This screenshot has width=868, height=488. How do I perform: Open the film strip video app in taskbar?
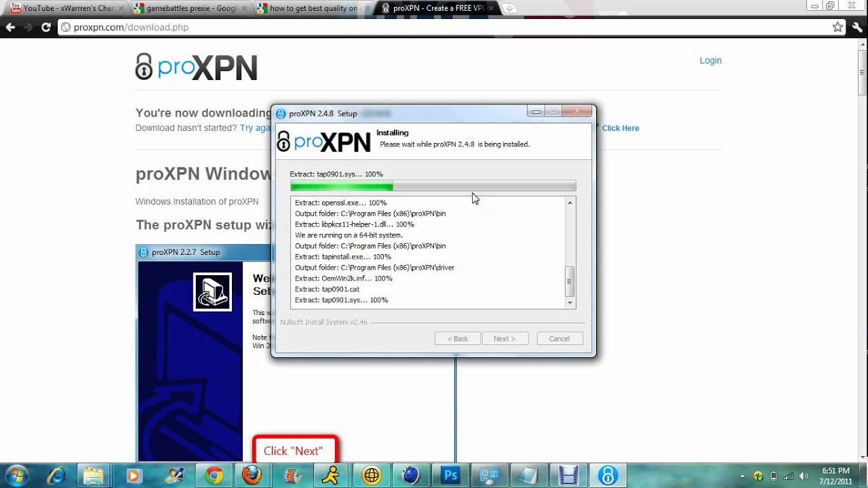click(x=568, y=476)
